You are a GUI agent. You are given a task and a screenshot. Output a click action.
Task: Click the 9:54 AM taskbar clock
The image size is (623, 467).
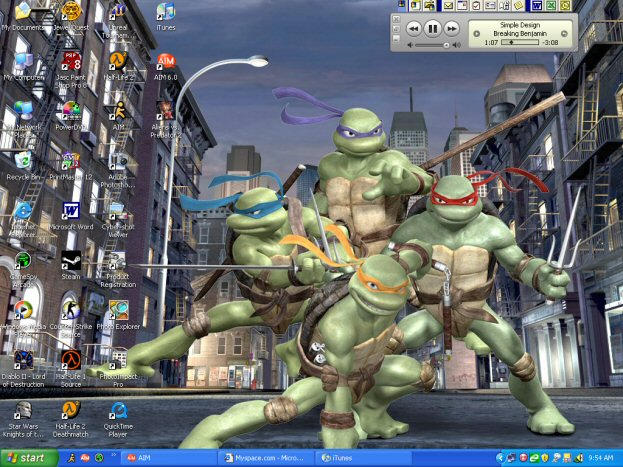601,458
